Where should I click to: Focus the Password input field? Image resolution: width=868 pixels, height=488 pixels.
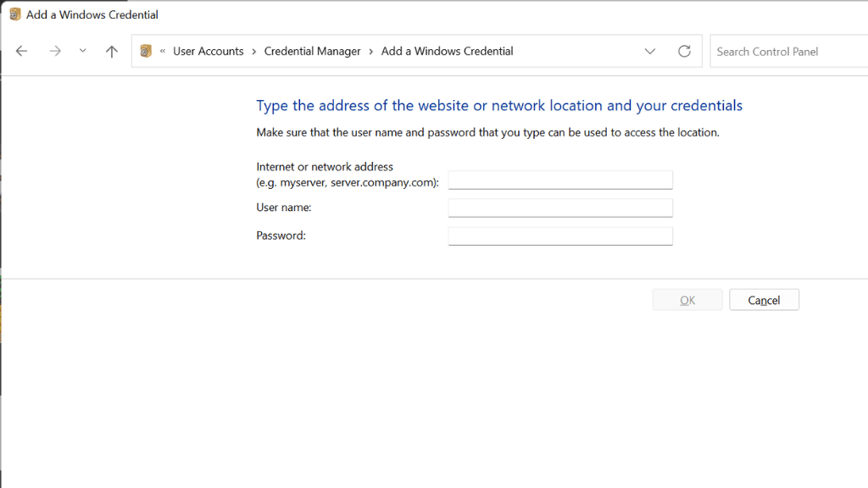pyautogui.click(x=559, y=236)
